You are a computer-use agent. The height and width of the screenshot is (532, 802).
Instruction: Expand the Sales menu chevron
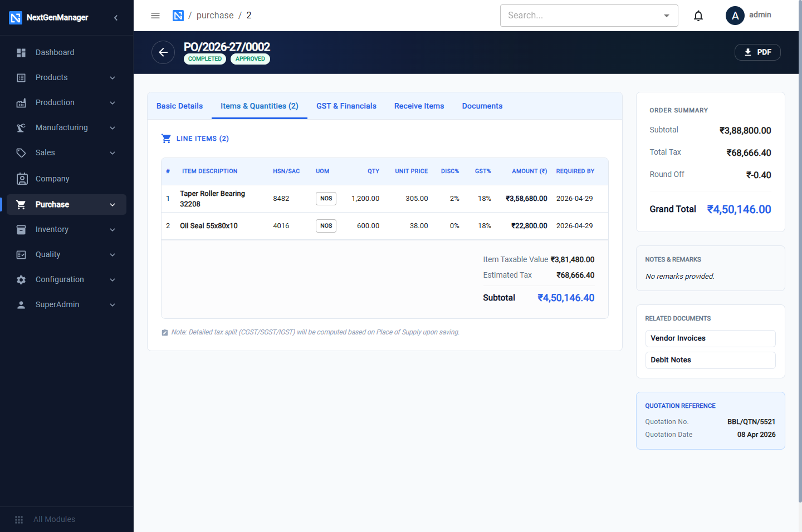coord(113,153)
